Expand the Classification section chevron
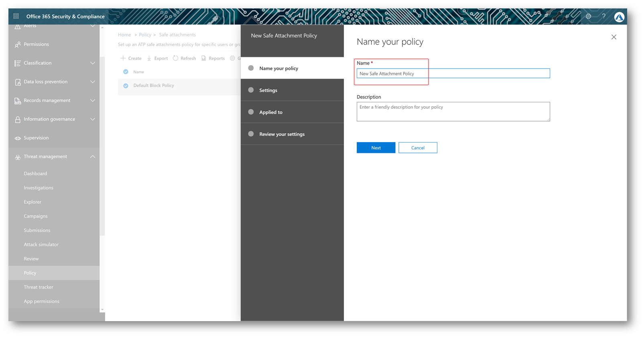The height and width of the screenshot is (338, 644). tap(93, 63)
